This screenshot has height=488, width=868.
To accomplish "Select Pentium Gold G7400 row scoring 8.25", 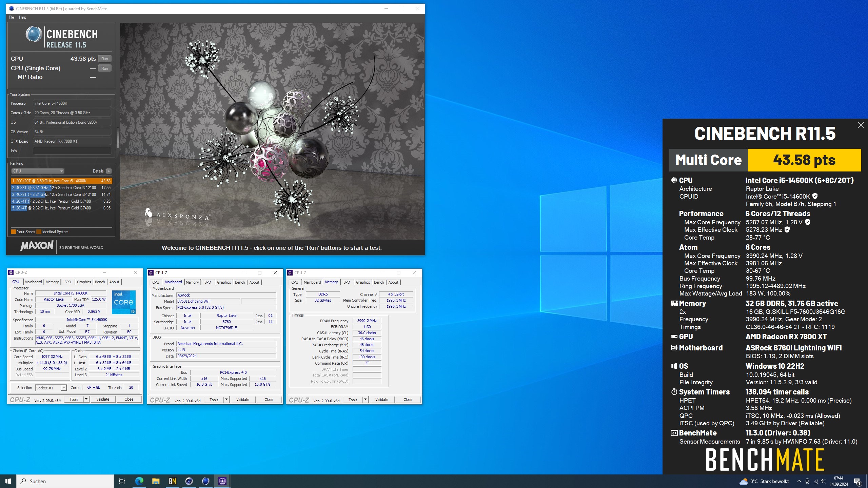I will (x=61, y=201).
